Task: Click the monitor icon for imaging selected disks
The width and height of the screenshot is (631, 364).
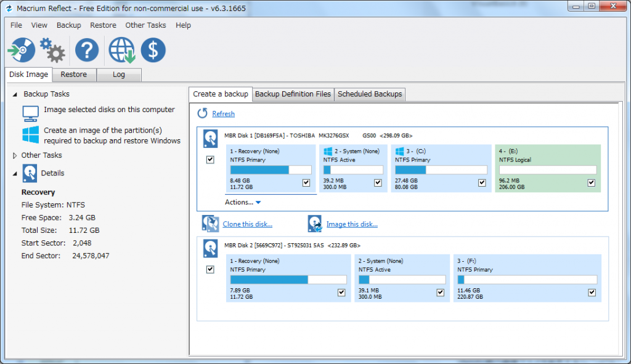Action: (x=31, y=113)
